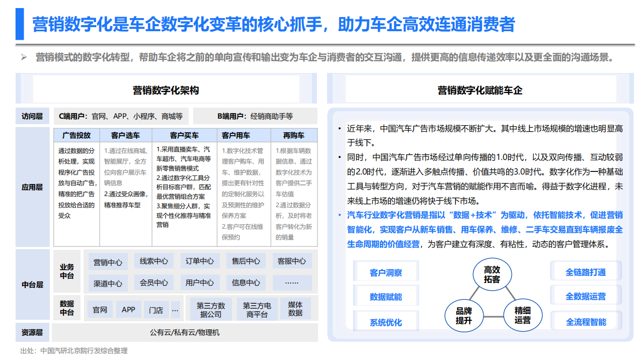Screen dimensions: 644x362
Task: Select the 数据中台 label
Action: tap(67, 308)
